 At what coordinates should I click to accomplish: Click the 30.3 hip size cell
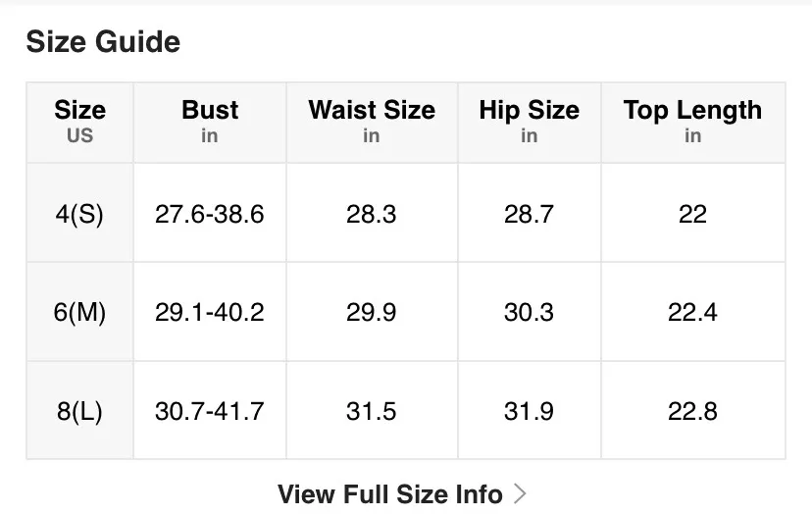click(530, 312)
